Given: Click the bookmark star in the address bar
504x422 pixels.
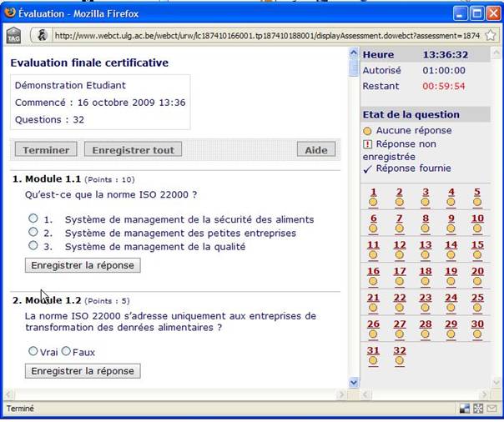Looking at the screenshot, I should [490, 35].
